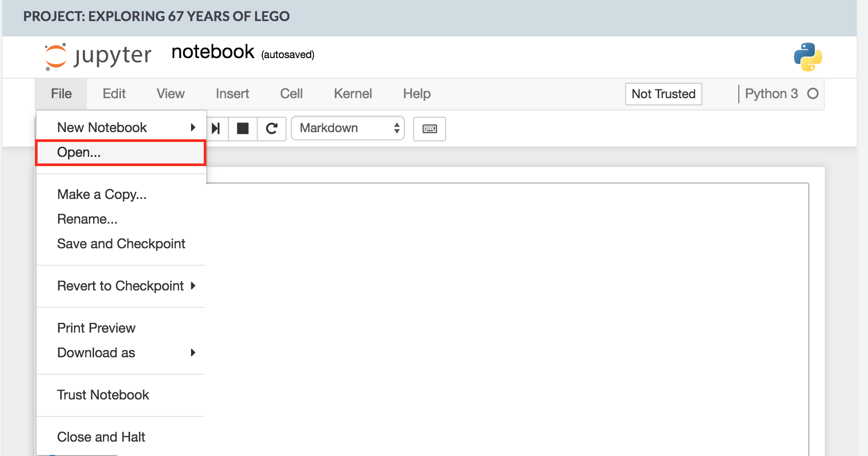Choose Save and Checkpoint
Screen dimensions: 868x456
coord(121,244)
